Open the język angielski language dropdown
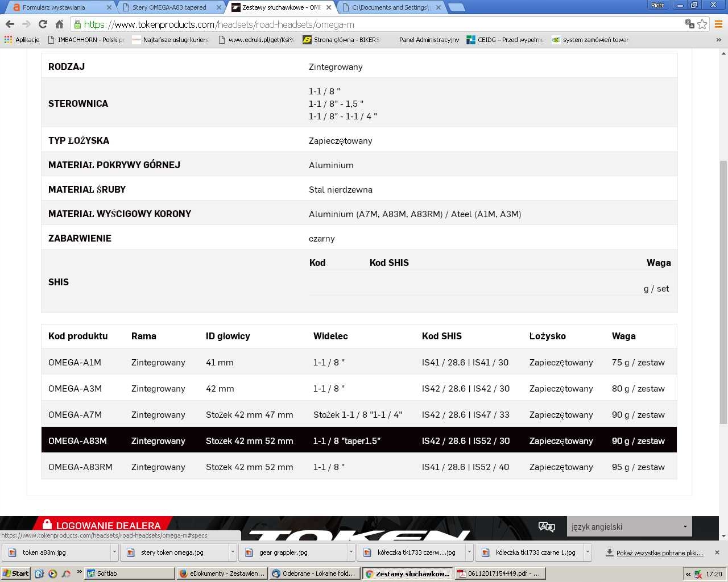 click(629, 527)
